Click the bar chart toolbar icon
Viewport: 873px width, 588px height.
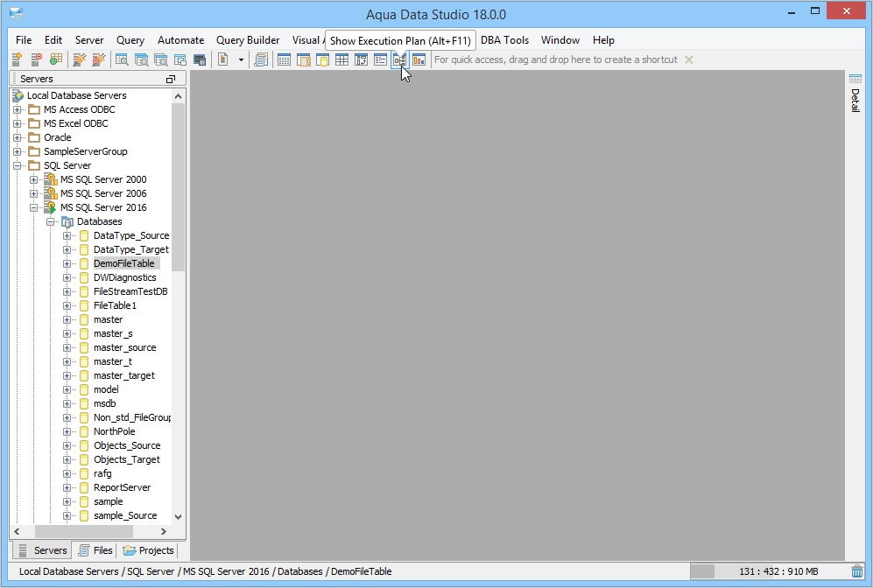tap(419, 59)
